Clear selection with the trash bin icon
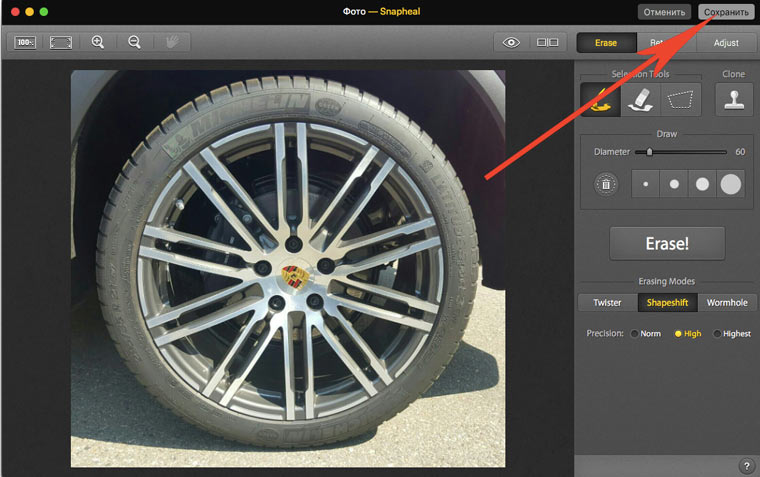This screenshot has height=477, width=760. [x=606, y=184]
